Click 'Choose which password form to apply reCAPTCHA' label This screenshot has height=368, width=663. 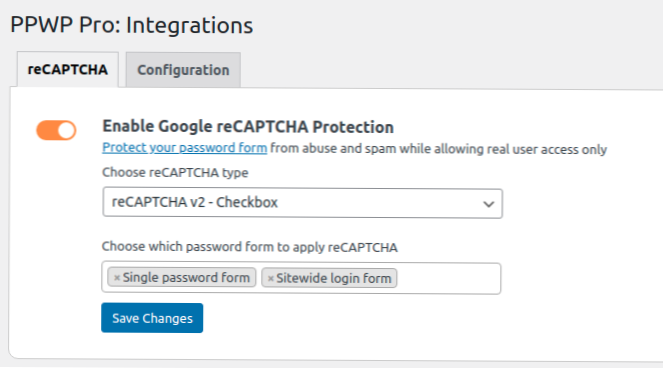(x=249, y=247)
